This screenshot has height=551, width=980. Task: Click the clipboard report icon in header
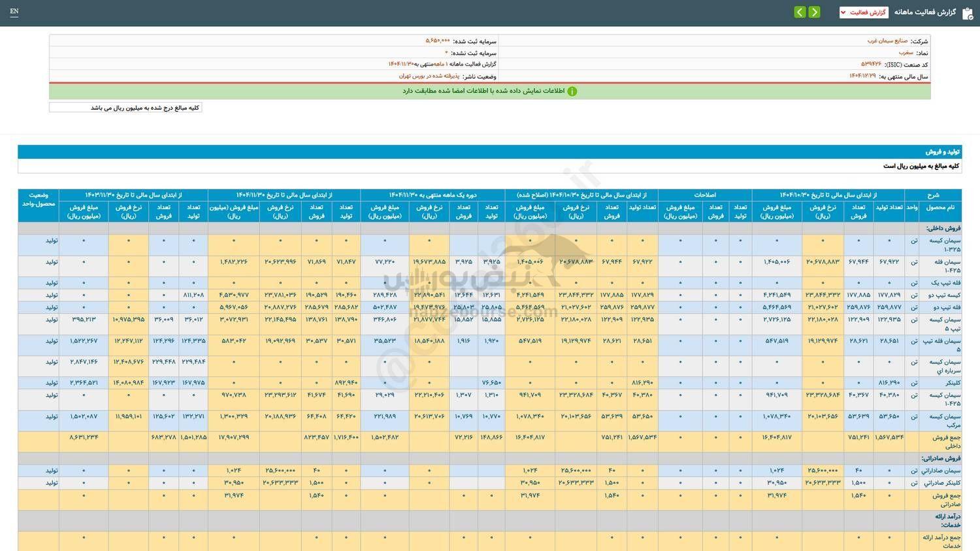[x=968, y=13]
